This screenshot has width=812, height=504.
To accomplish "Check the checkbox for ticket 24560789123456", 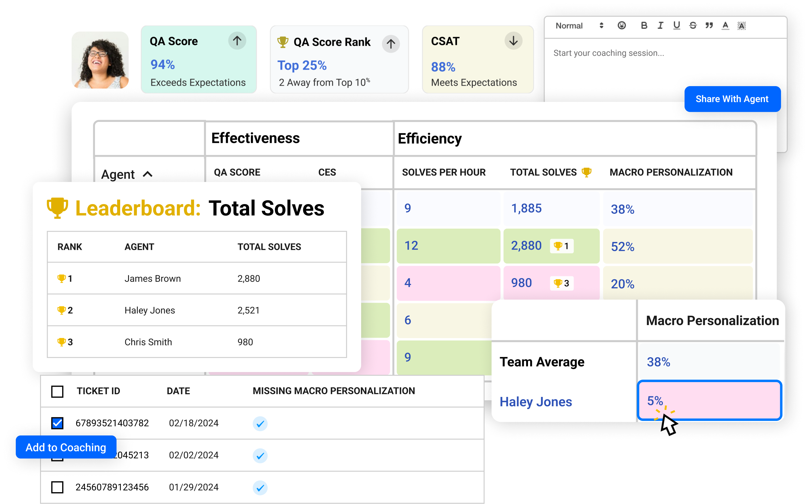I will 57,487.
